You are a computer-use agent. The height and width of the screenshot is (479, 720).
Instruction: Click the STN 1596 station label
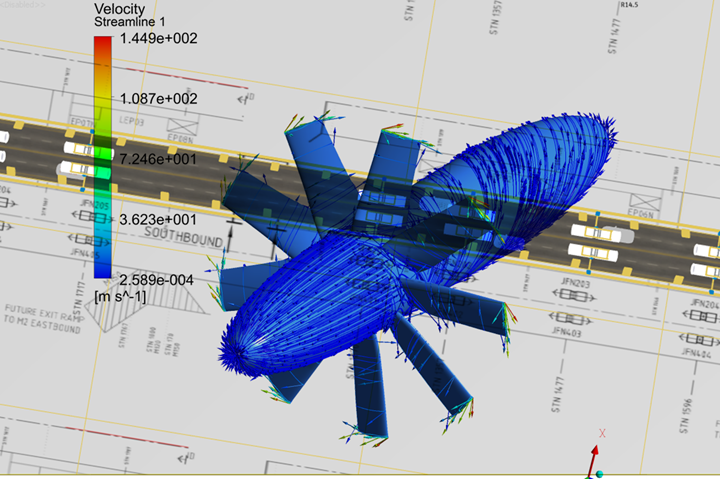(x=685, y=416)
